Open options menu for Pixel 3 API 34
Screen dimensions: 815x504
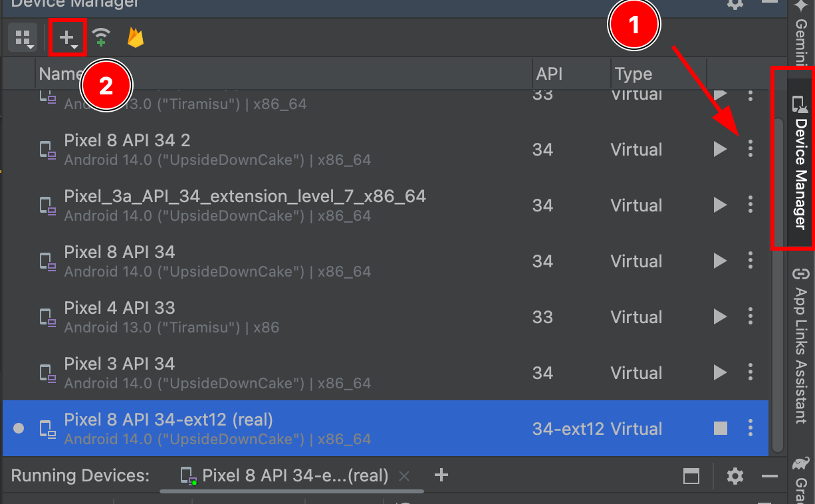pyautogui.click(x=750, y=372)
